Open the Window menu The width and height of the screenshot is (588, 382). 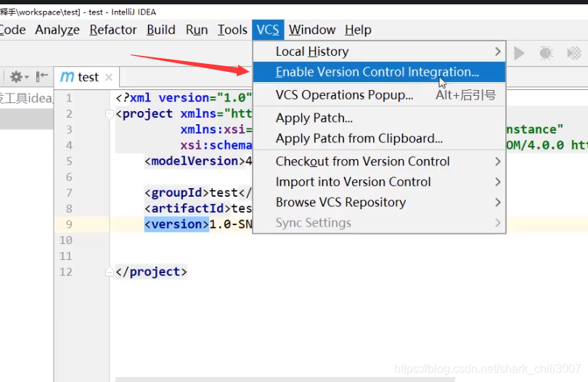point(311,30)
